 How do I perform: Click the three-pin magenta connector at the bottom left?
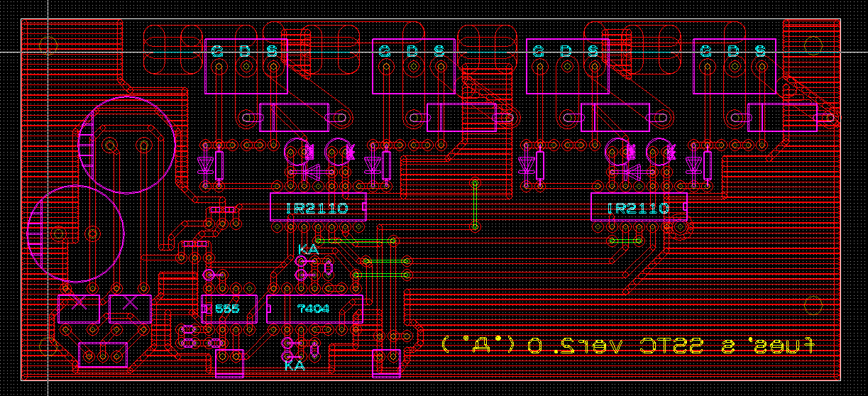(103, 355)
